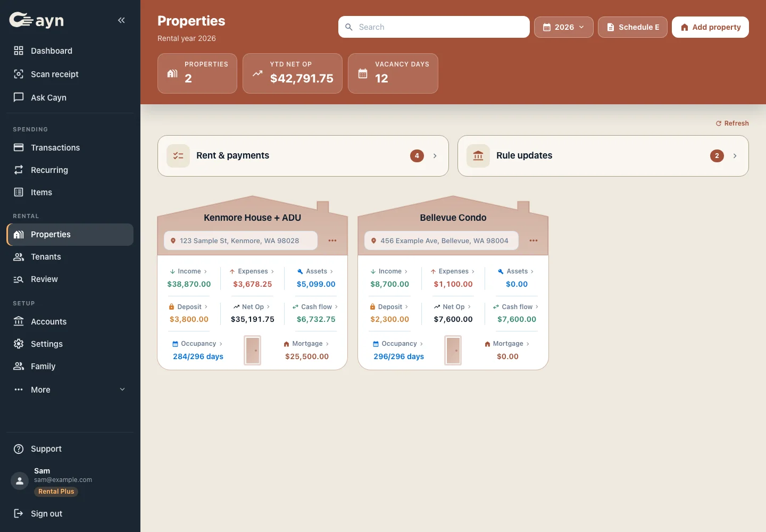Click the building icon in Properties stat card
The width and height of the screenshot is (766, 532).
pos(172,73)
